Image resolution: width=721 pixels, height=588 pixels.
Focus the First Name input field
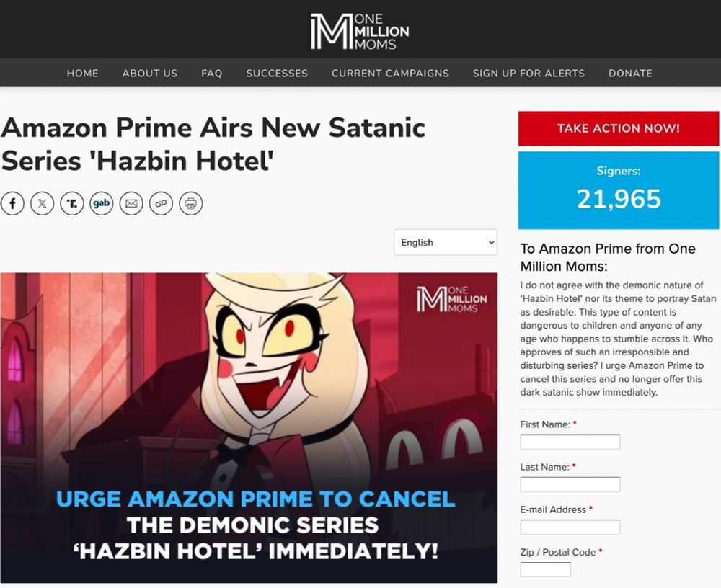click(570, 442)
